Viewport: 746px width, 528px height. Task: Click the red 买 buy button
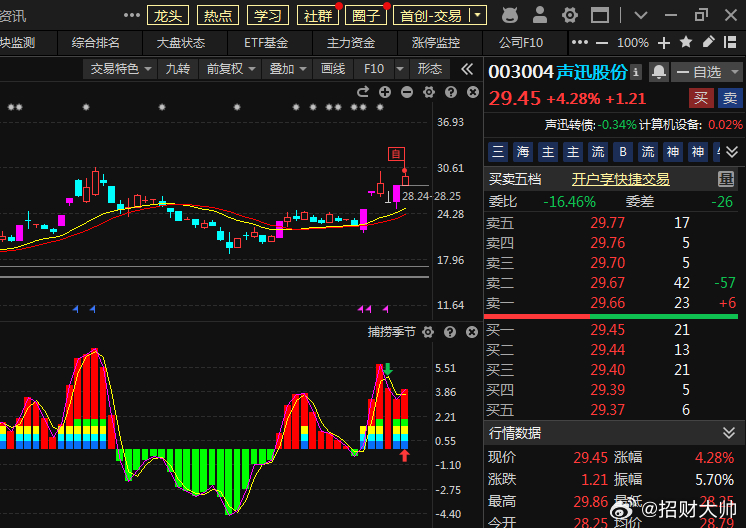[x=702, y=98]
